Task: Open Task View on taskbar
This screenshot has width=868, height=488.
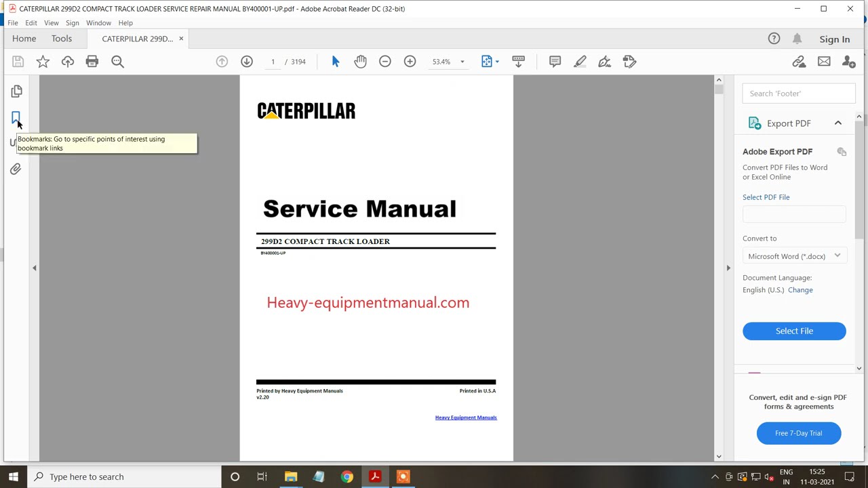Action: click(x=262, y=476)
